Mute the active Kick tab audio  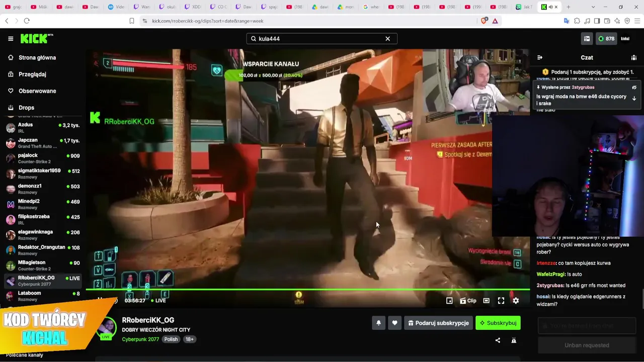[550, 7]
